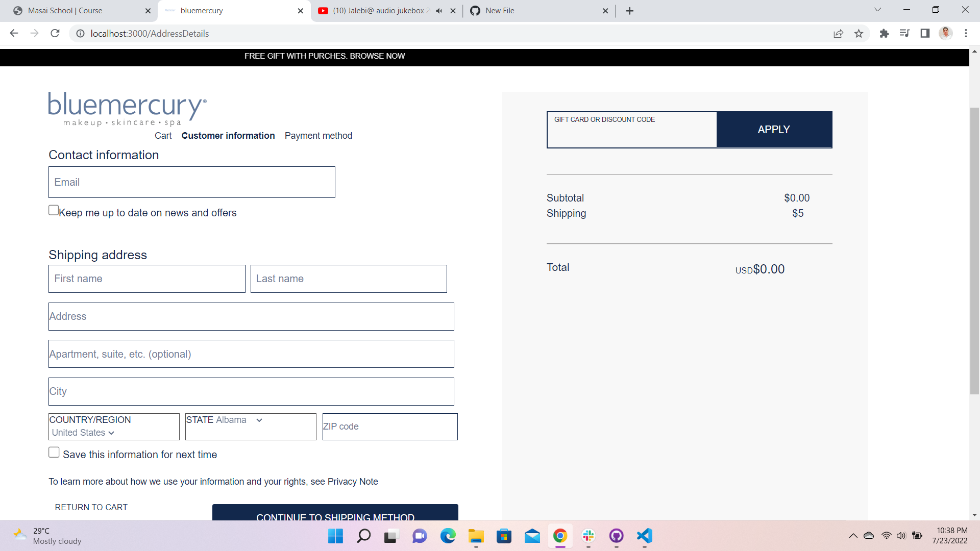Focus the Email input field

point(191,182)
